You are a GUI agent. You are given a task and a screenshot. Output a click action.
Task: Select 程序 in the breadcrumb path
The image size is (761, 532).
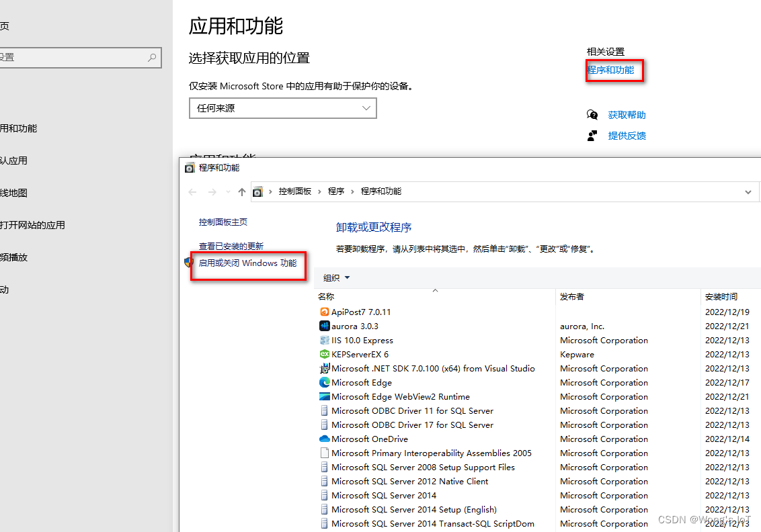coord(336,191)
